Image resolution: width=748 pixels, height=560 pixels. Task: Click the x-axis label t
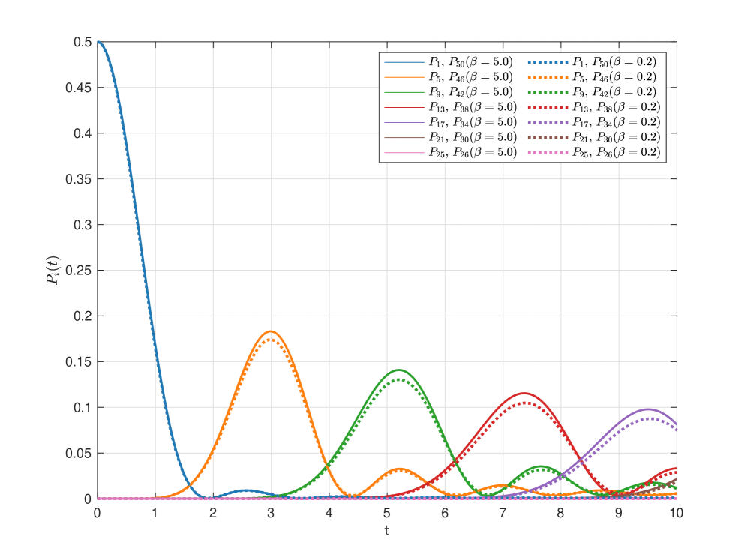click(x=387, y=531)
